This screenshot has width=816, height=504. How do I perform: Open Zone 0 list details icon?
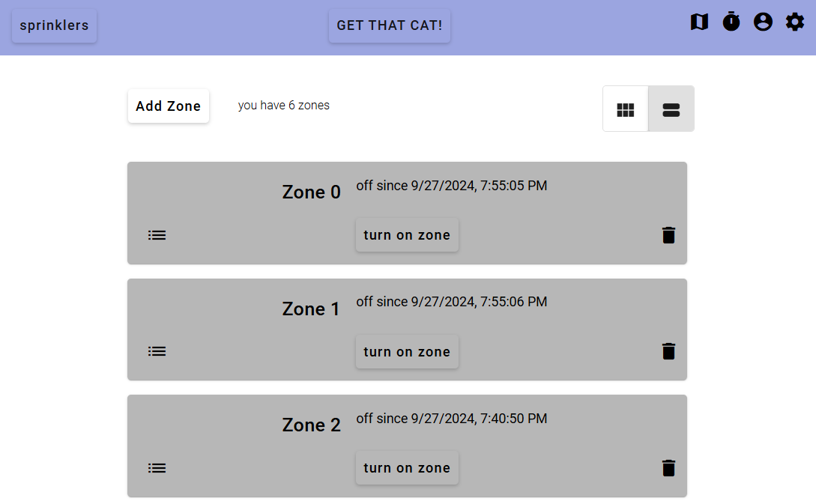click(x=157, y=235)
